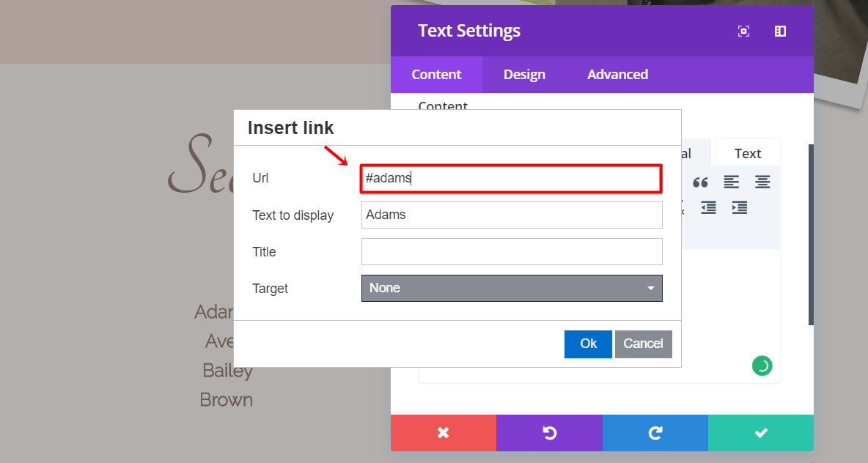868x463 pixels.
Task: Click the green Grammarly circle icon
Action: tap(762, 366)
